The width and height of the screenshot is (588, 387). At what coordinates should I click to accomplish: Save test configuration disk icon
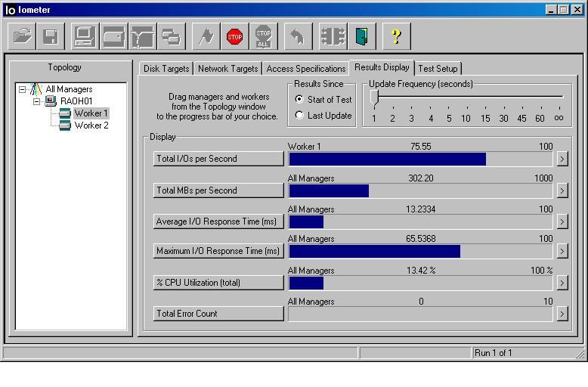[51, 36]
